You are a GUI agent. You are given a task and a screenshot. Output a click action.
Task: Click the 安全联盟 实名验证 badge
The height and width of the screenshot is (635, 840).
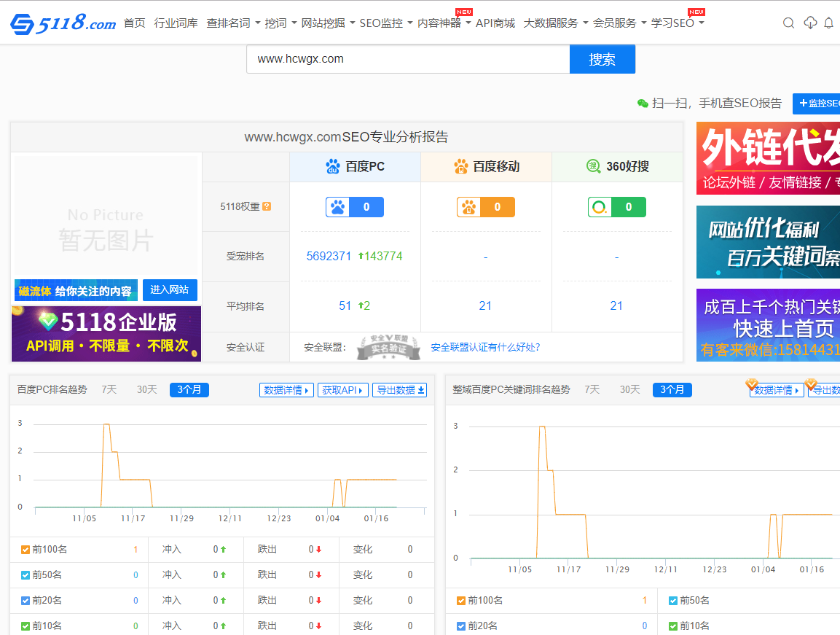point(388,348)
